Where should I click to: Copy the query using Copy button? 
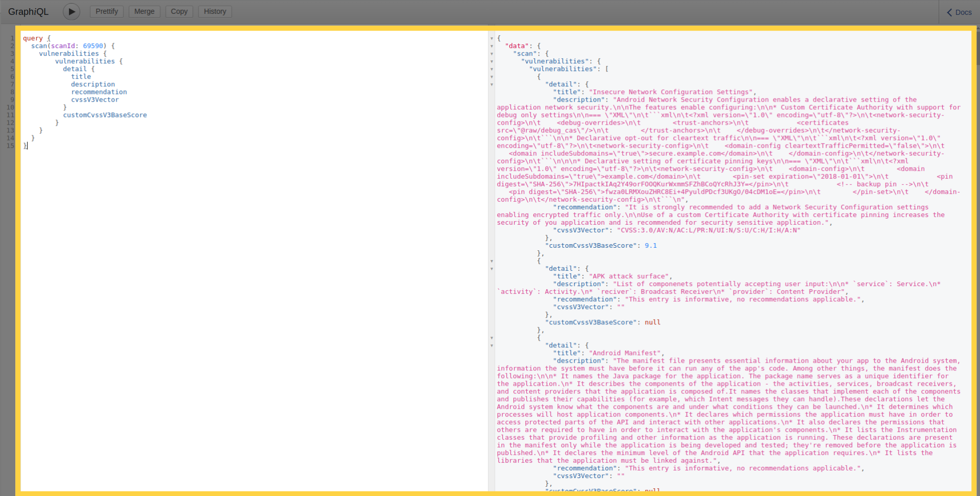[x=179, y=12]
